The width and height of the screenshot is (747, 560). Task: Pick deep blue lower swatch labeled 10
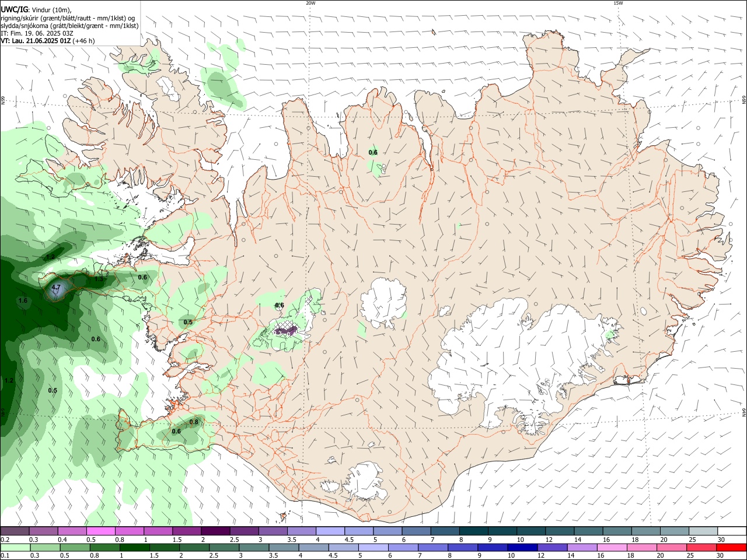(522, 547)
